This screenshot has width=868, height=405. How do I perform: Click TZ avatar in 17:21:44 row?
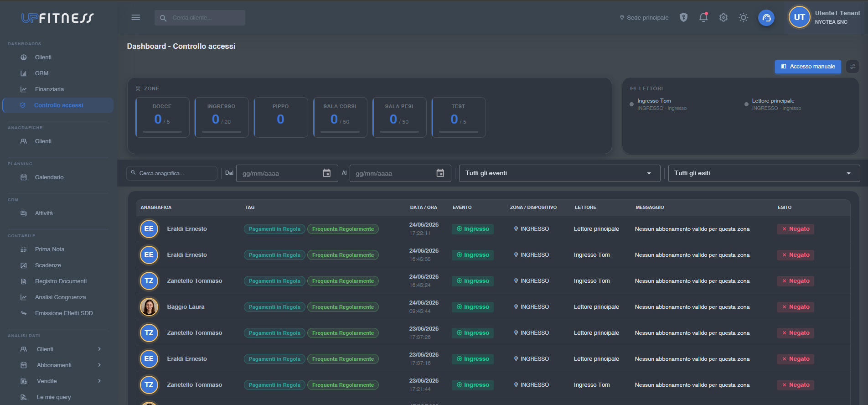coord(149,385)
